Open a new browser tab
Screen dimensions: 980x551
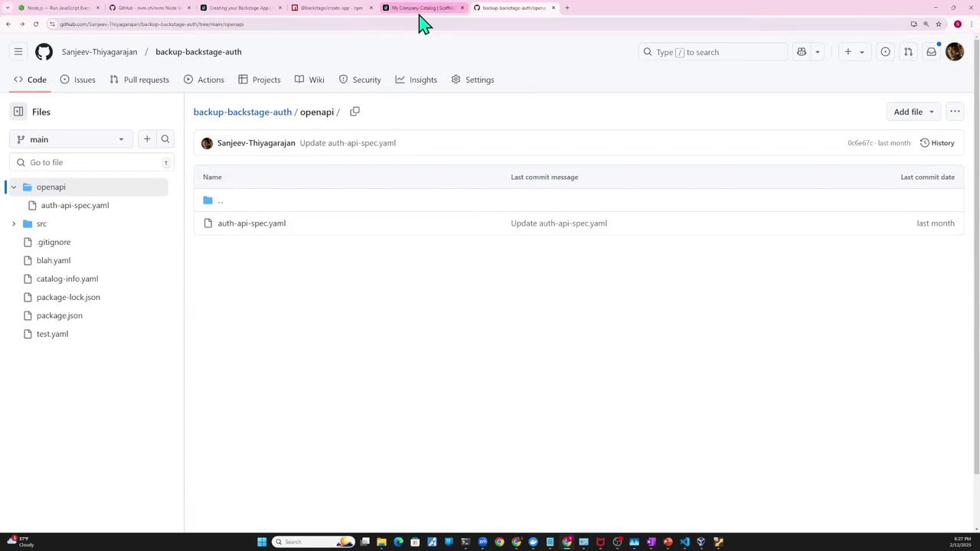(x=567, y=8)
